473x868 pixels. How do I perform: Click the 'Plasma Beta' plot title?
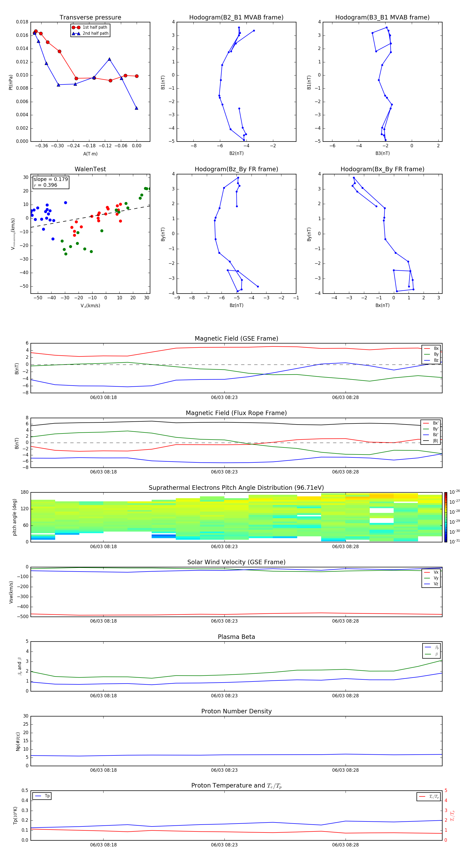[236, 637]
